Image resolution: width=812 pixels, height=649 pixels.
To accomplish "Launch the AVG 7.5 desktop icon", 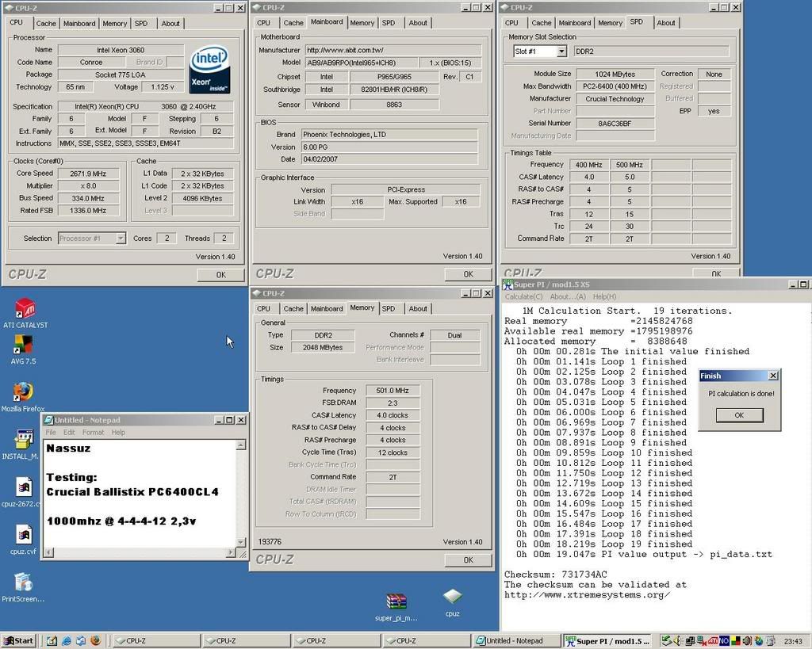I will pyautogui.click(x=23, y=349).
